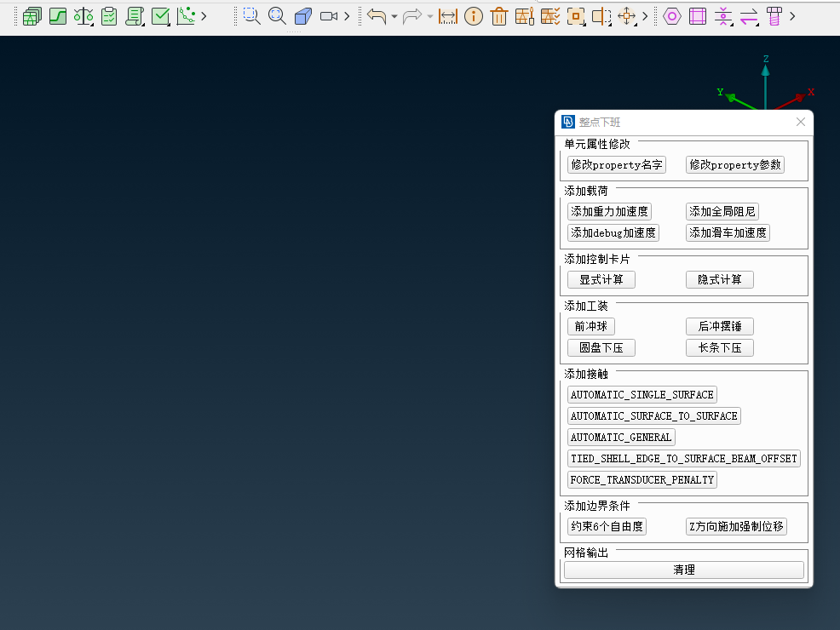Screen dimensions: 840x630
Task: Click the zoom fit magnifier icon
Action: pos(277,16)
